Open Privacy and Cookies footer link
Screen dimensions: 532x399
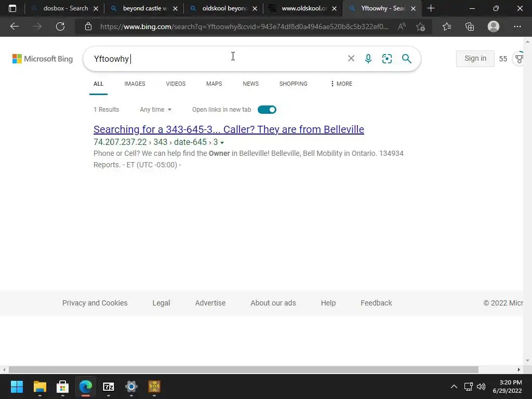(x=95, y=303)
